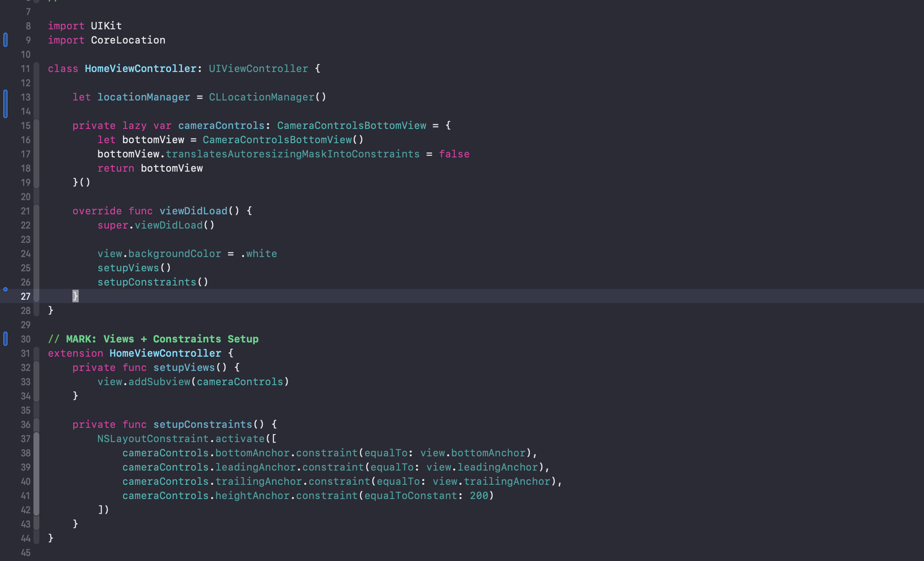Collapse the cameraControls closure via line 15 ribbon
The height and width of the screenshot is (561, 924).
(x=36, y=126)
